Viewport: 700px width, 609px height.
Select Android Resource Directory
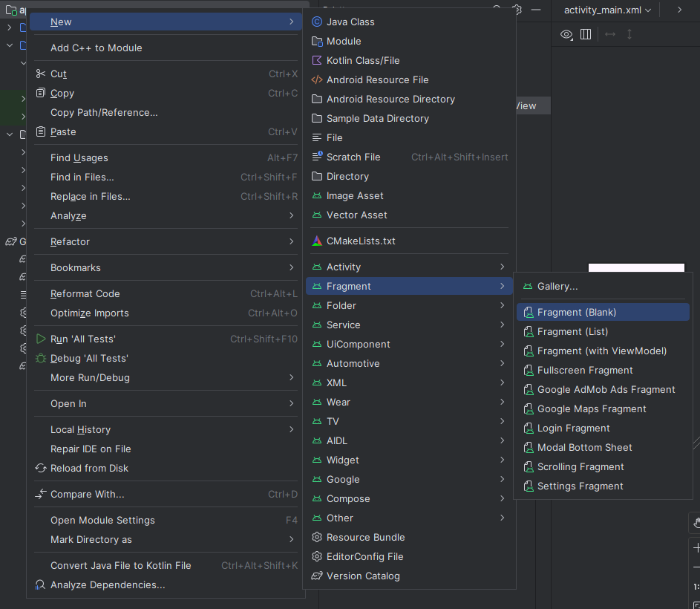coord(408,100)
